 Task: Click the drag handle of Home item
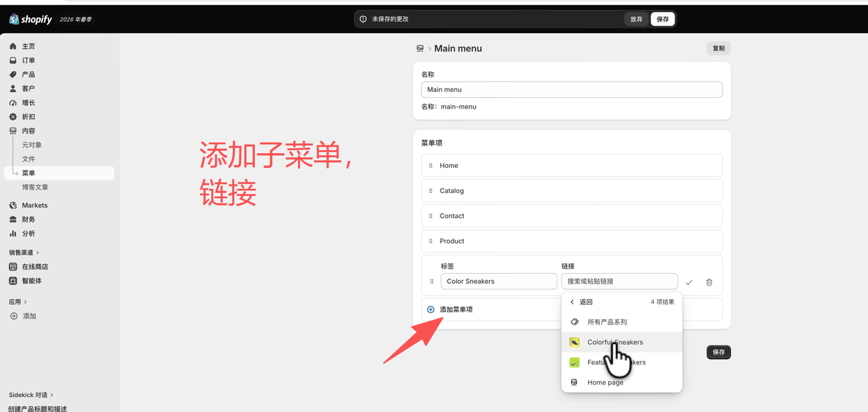(431, 166)
